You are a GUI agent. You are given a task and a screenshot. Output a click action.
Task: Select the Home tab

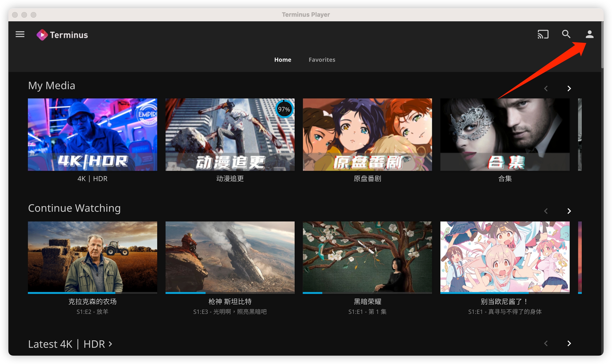click(x=283, y=60)
